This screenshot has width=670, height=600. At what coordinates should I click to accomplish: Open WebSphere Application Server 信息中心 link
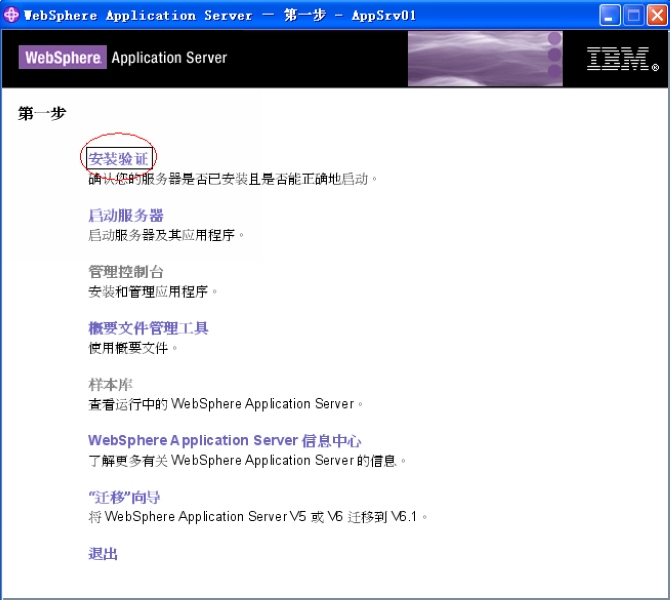click(x=225, y=441)
